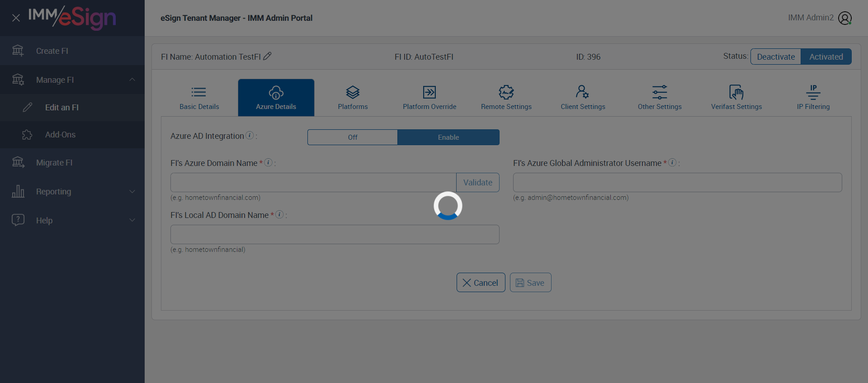Screen dimensions: 868x383
Task: Click the Reporting bar chart icon
Action: pos(18,191)
